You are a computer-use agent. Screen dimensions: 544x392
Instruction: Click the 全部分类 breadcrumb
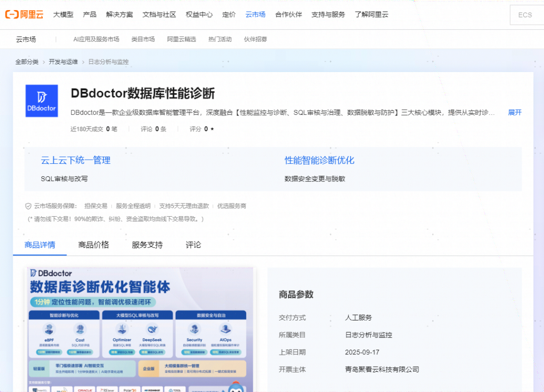[27, 62]
